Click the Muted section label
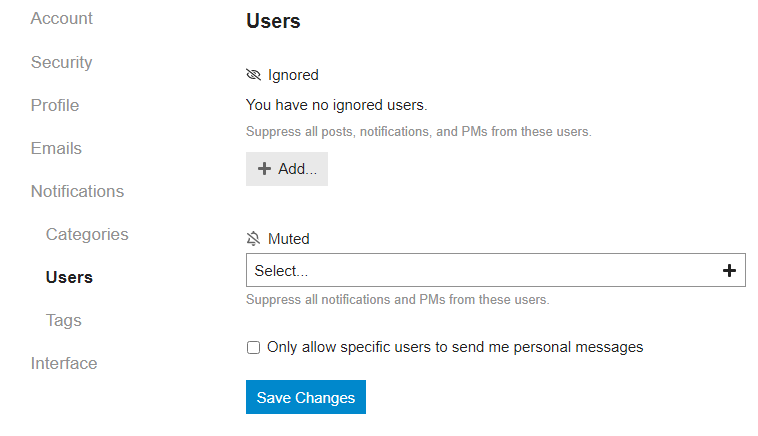The height and width of the screenshot is (436, 758). [x=289, y=239]
